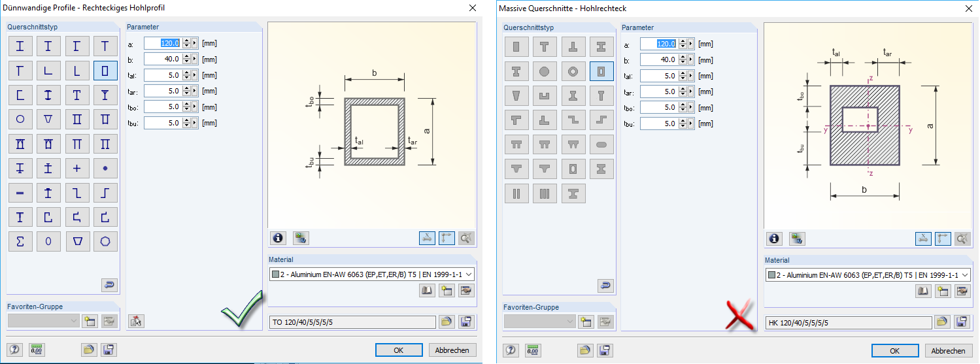This screenshot has height=364, width=980.
Task: Open flyout arrow next to a: in massive dialog
Action: click(690, 44)
